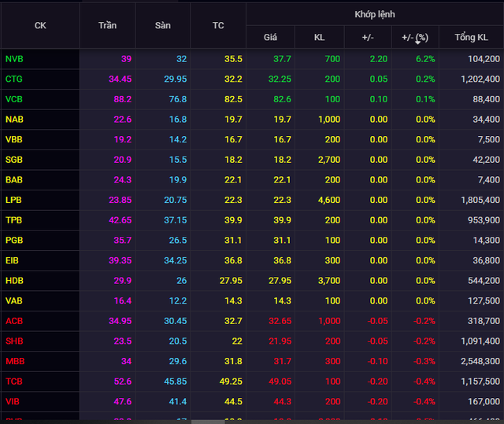The image size is (504, 424).
Task: Select the MBB stock symbol
Action: click(14, 361)
